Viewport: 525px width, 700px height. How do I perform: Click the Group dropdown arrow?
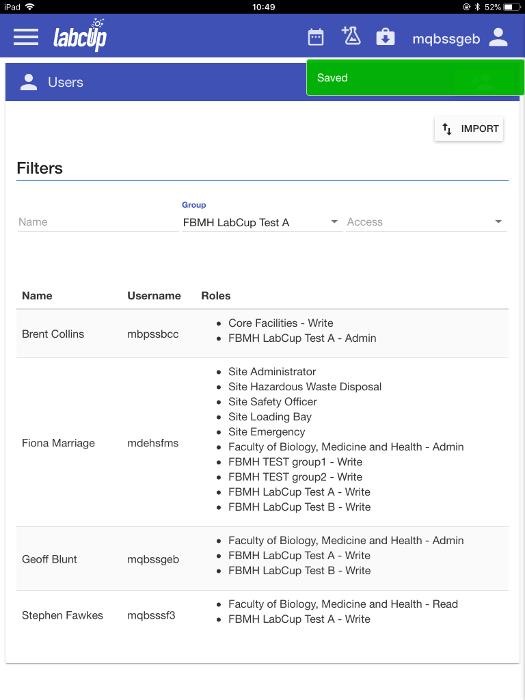(x=333, y=221)
